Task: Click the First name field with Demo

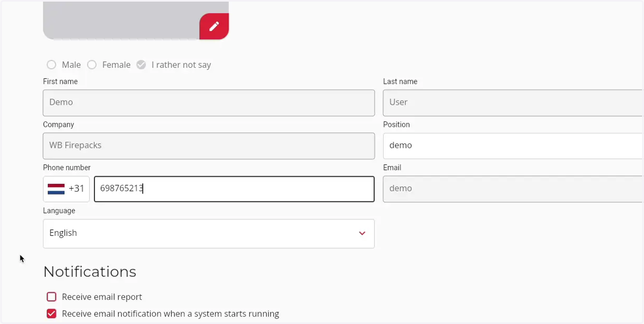Action: (209, 103)
